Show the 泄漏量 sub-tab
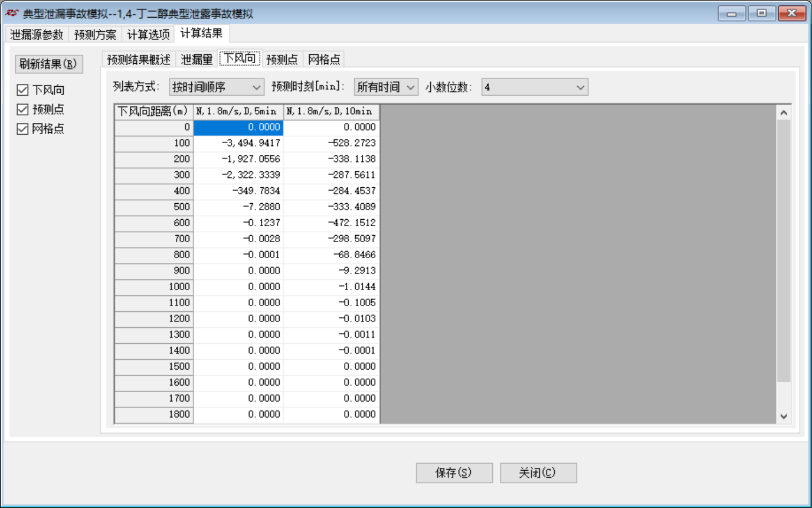 197,59
